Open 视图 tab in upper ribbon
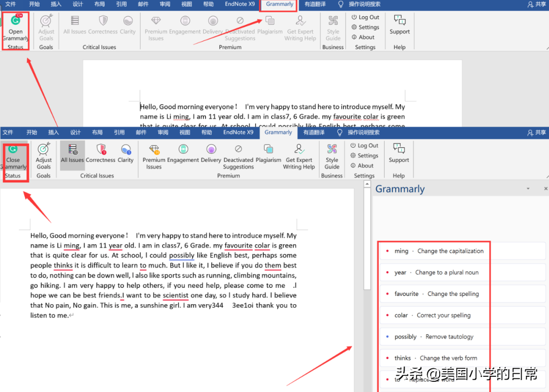The image size is (549, 392). (187, 4)
